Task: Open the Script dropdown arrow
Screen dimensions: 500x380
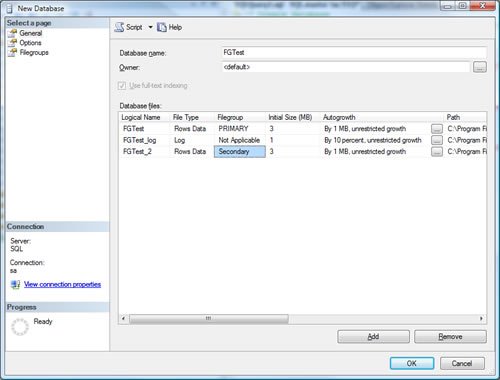Action: tap(150, 27)
